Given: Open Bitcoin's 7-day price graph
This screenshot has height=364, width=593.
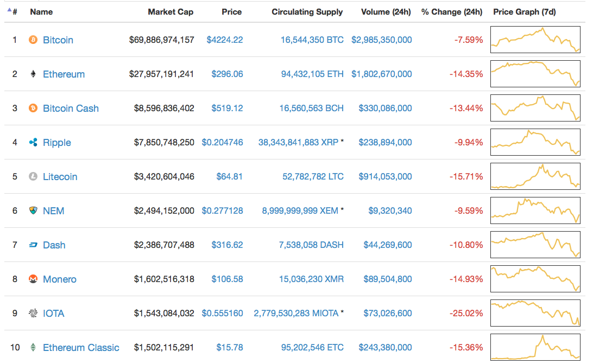Looking at the screenshot, I should coord(535,40).
